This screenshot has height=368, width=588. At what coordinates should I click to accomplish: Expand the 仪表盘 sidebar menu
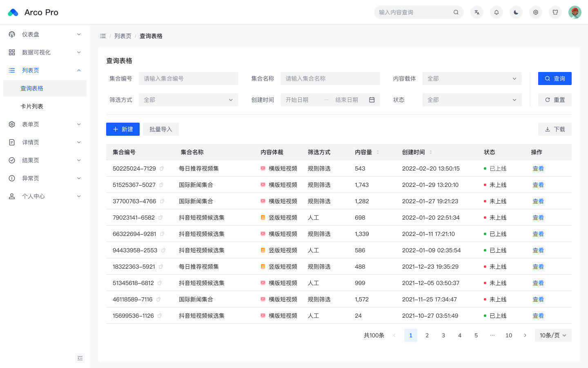tap(45, 34)
